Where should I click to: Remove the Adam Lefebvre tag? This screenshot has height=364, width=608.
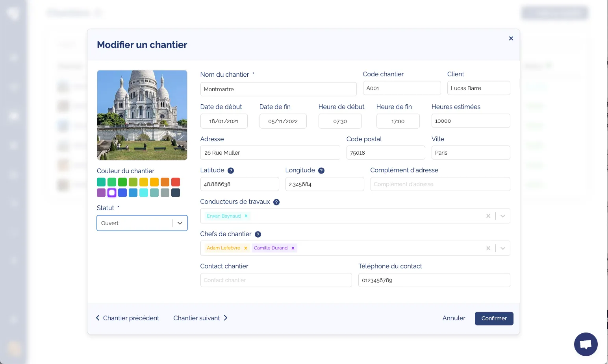(246, 248)
